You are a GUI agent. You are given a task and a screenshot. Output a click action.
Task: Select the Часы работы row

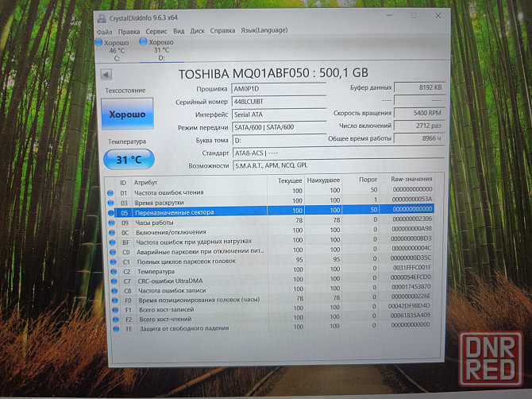point(271,221)
